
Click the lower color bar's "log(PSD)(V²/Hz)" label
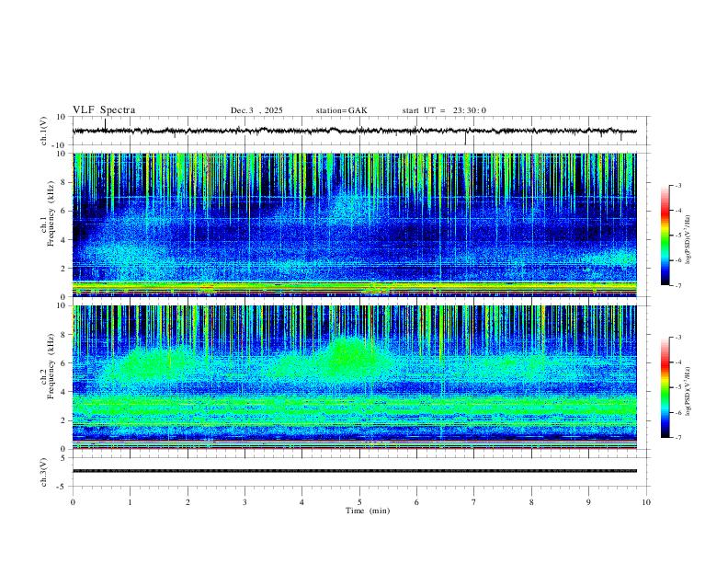coord(688,391)
